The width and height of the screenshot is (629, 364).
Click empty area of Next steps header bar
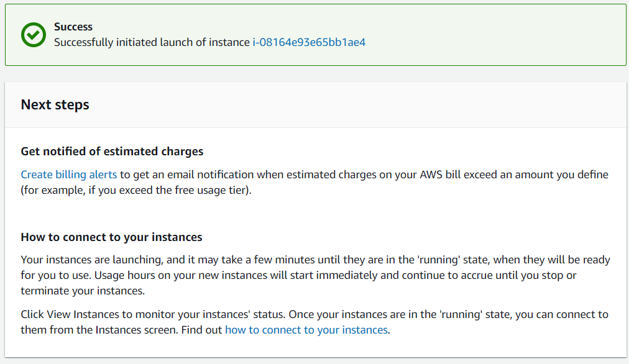point(373,104)
